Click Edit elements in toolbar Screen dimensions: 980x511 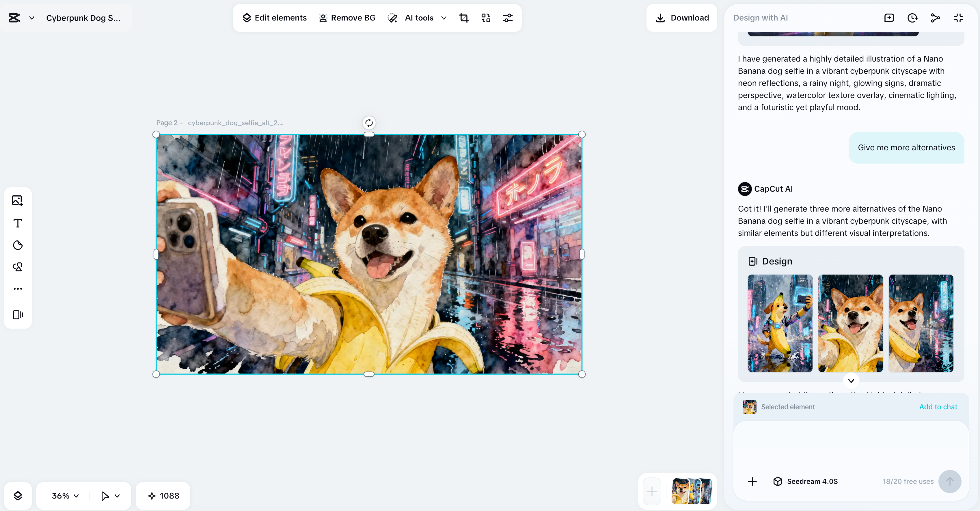pos(275,18)
